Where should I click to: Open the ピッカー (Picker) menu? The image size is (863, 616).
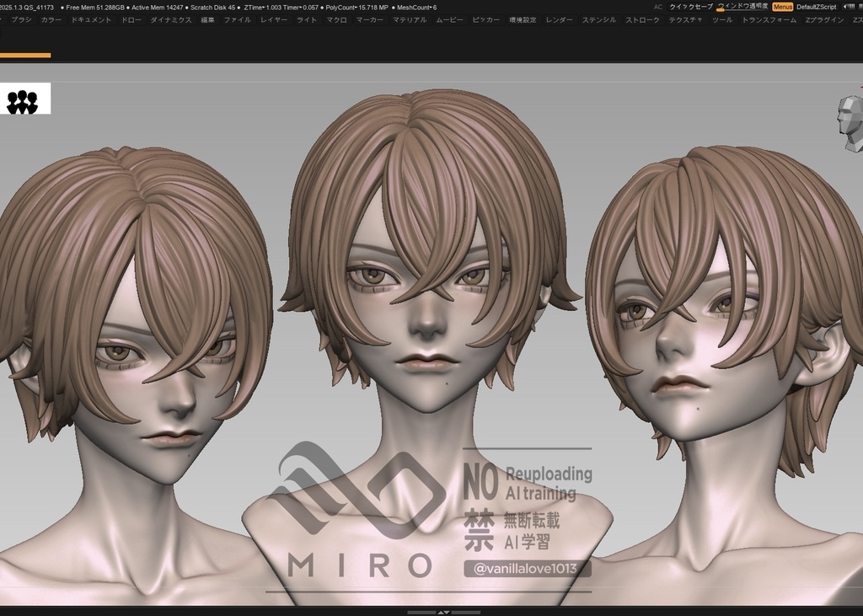[x=486, y=20]
